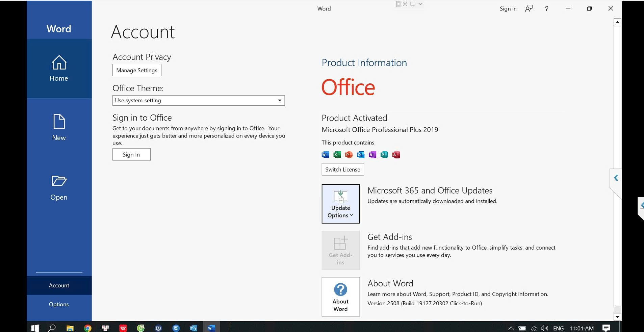Click the scrollbar down arrow
The width and height of the screenshot is (644, 332).
617,317
